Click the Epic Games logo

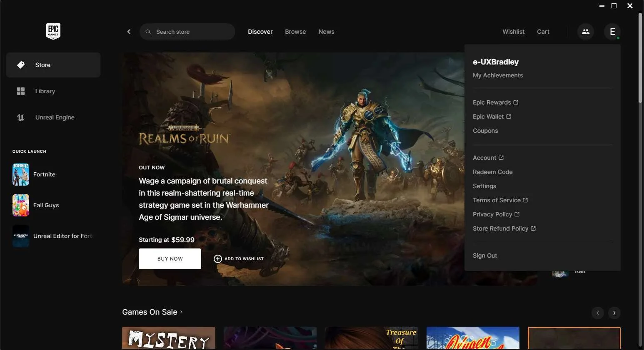(53, 31)
